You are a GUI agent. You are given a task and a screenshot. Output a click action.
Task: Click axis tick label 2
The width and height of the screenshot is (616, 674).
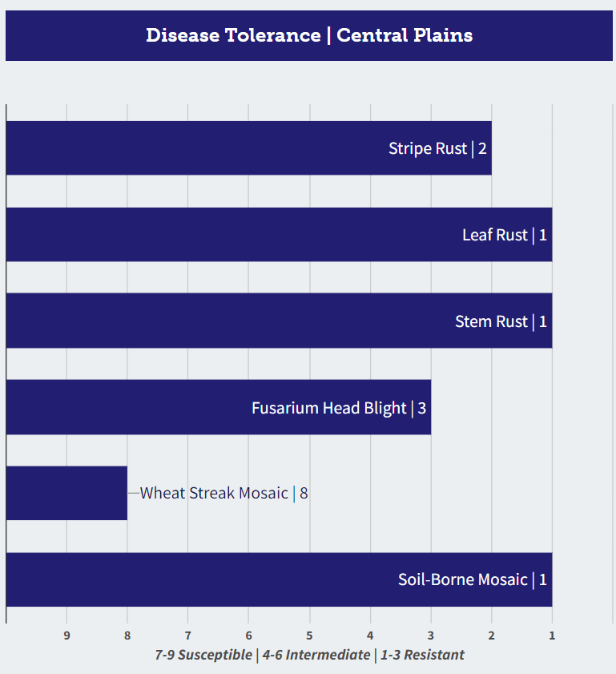click(491, 636)
